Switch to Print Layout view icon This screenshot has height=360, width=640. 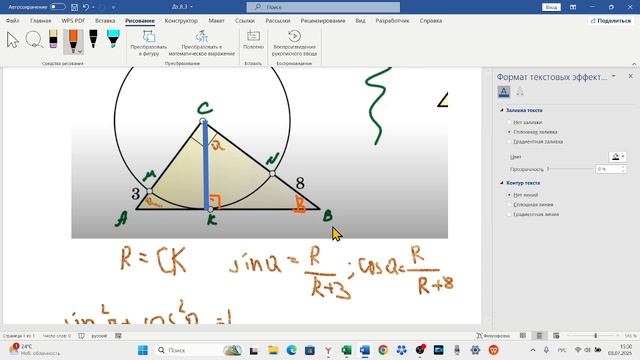(x=539, y=336)
